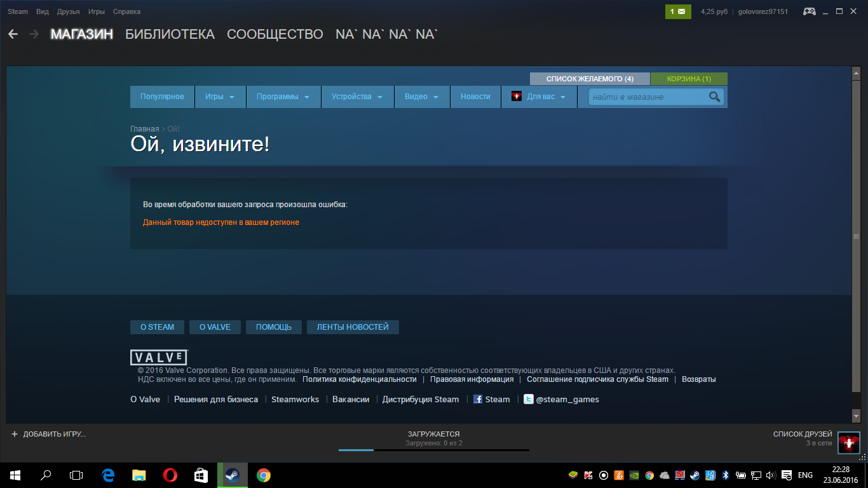Open КОРЗИНА (1) cart
The width and height of the screenshot is (868, 488).
689,79
